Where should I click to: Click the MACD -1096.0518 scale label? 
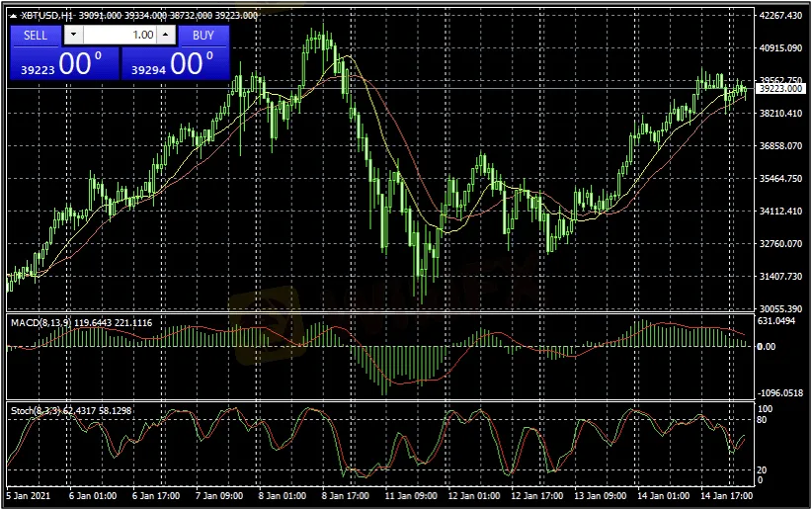pyautogui.click(x=779, y=393)
